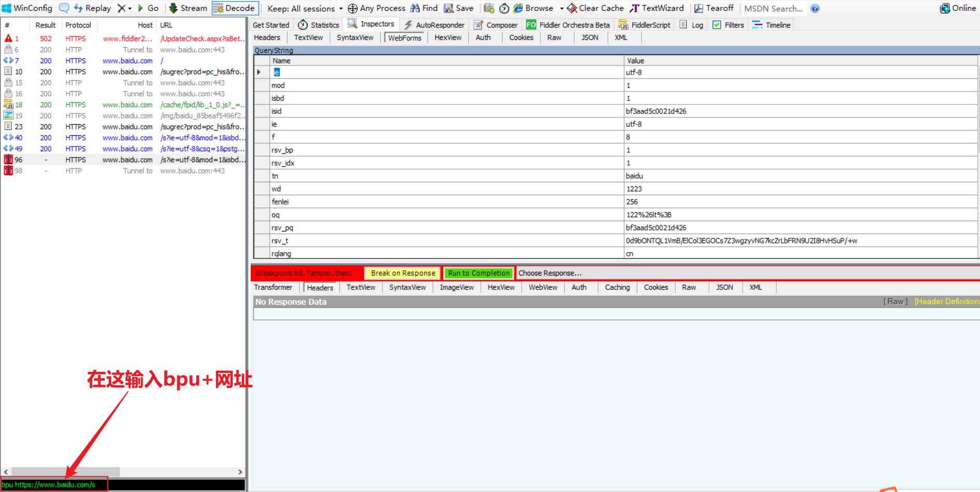This screenshot has height=492, width=980.
Task: Select session 19 image row
Action: 123,115
